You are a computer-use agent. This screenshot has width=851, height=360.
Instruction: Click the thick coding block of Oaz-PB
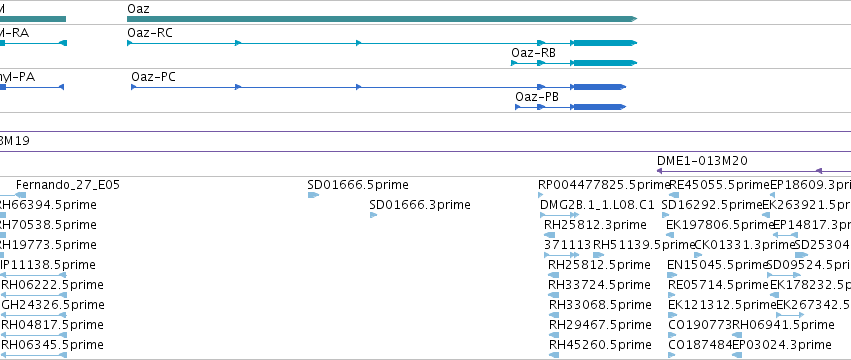coord(599,107)
